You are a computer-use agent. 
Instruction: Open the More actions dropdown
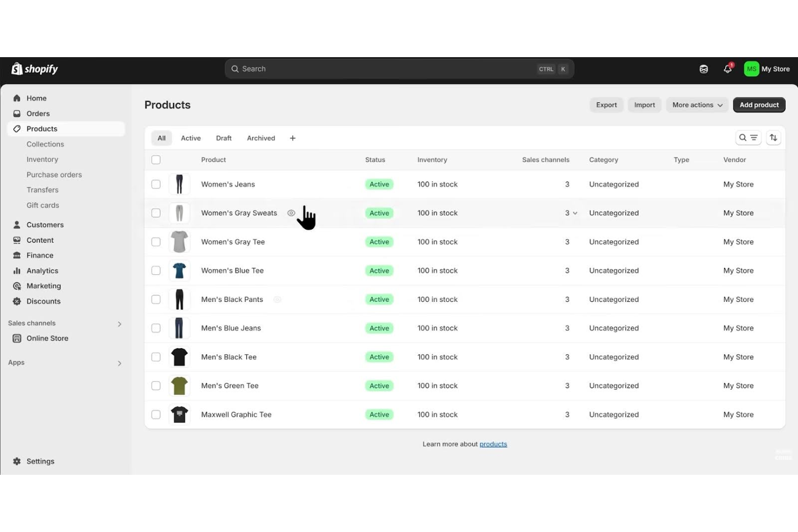coord(697,105)
